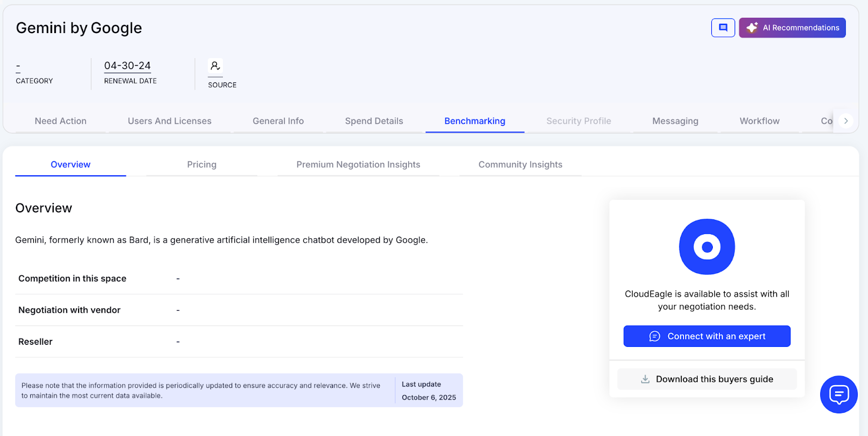Switch to the Messaging tab
868x436 pixels.
coord(675,121)
